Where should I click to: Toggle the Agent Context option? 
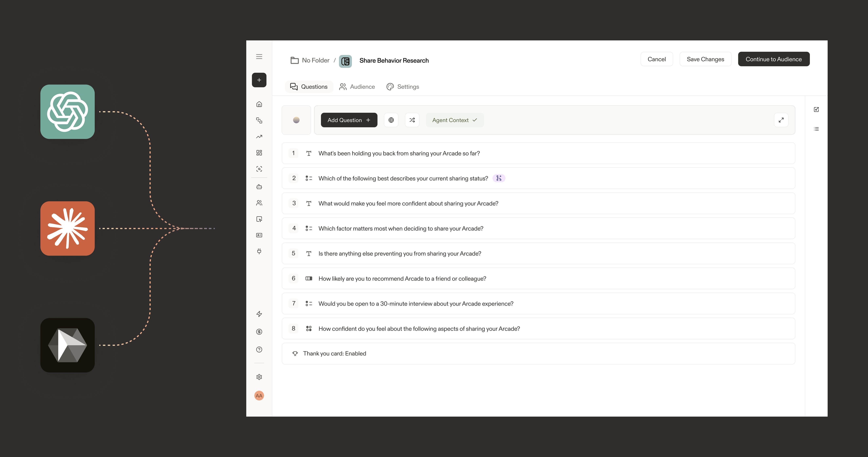[455, 120]
